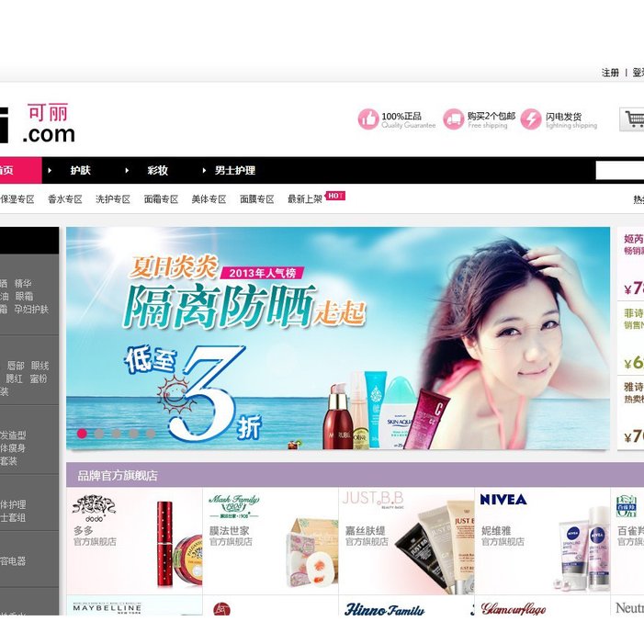Select the first pink banner slide dot
The image size is (644, 644).
82,434
